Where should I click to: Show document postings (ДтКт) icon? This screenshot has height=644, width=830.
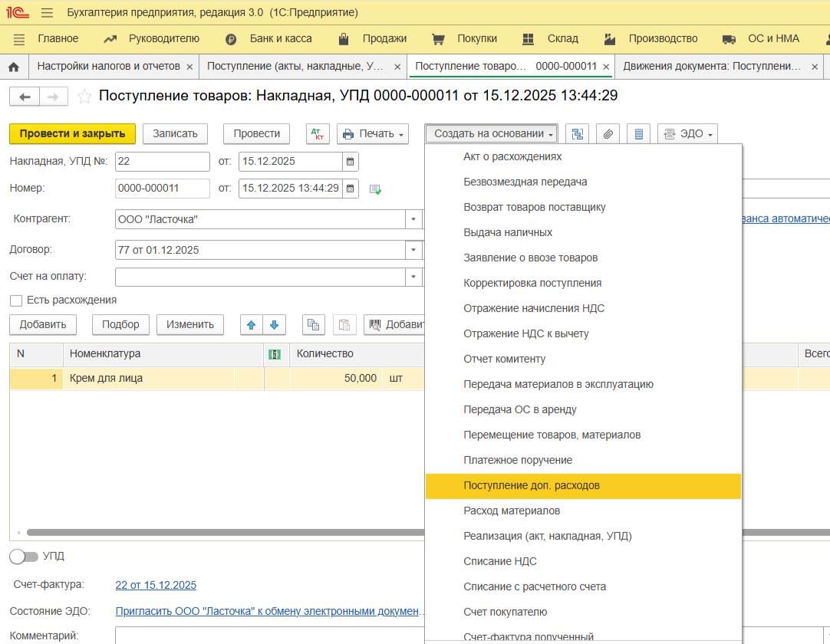coord(318,133)
